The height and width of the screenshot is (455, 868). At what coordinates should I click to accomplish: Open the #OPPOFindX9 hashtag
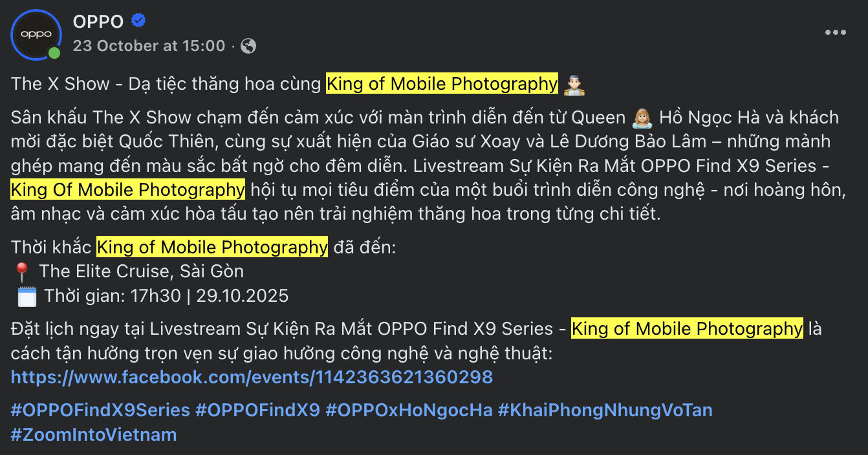click(258, 410)
